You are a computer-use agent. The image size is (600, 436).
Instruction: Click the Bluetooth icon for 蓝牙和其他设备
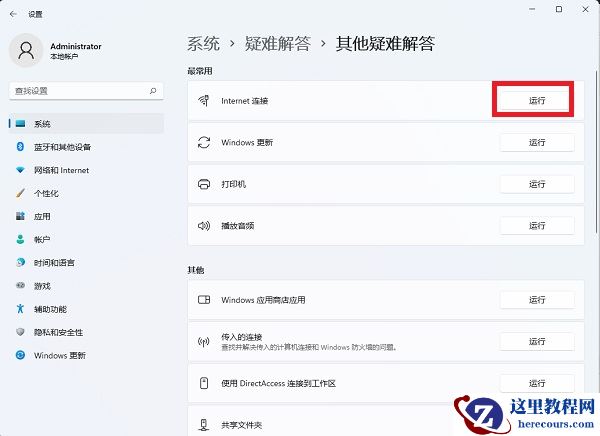[x=20, y=147]
